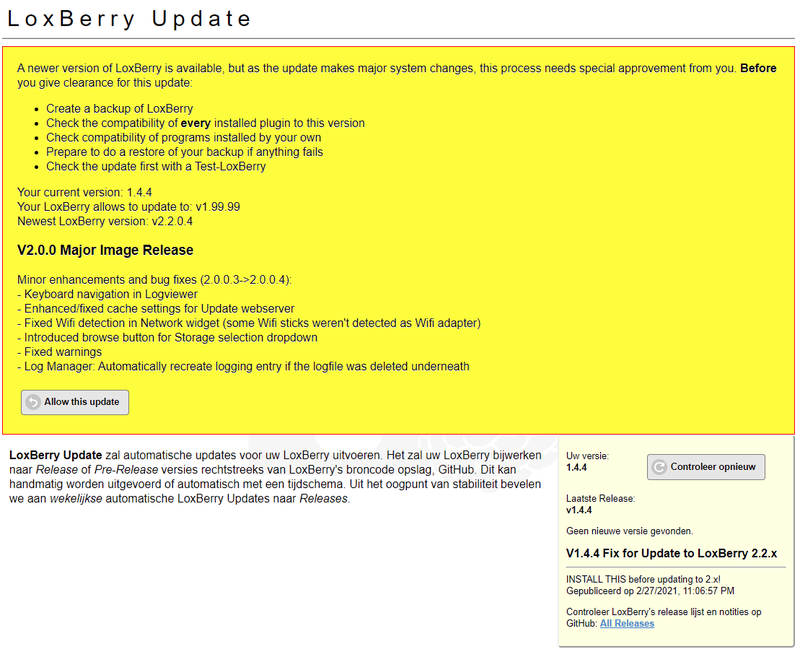Viewport: 800px width, 649px height.
Task: Click the Controleer opnieuw button
Action: (706, 467)
